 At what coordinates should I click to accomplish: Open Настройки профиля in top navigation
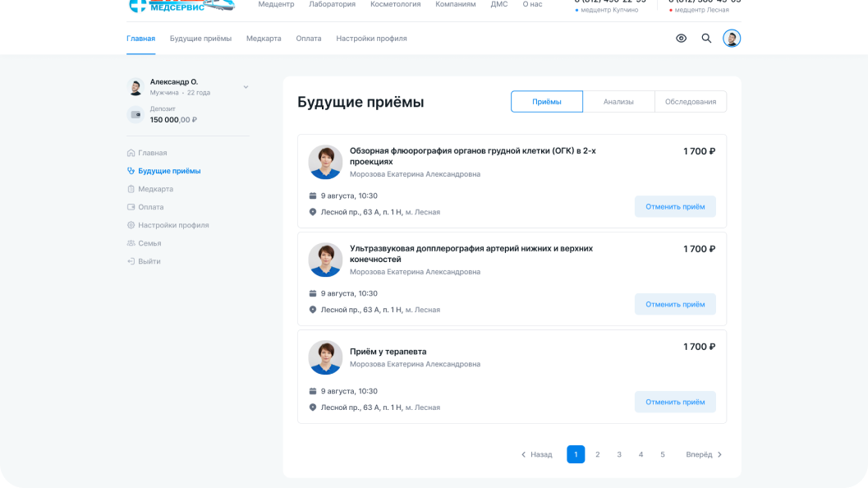[371, 39]
